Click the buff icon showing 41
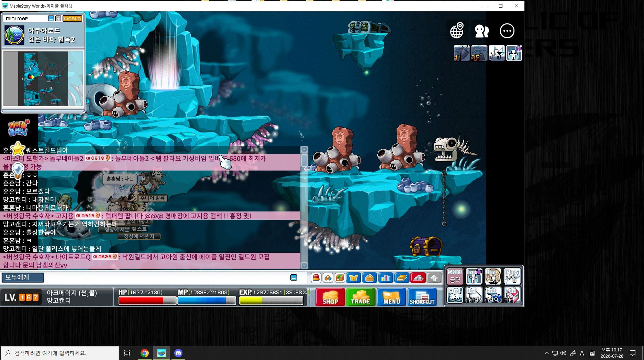This screenshot has height=360, width=644. click(x=462, y=53)
